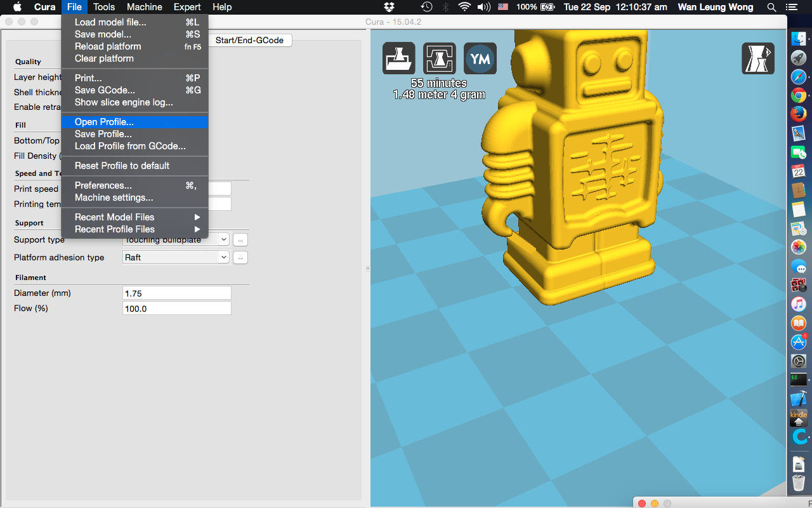The image size is (812, 508).
Task: Open Notes from the Dock
Action: (799, 209)
